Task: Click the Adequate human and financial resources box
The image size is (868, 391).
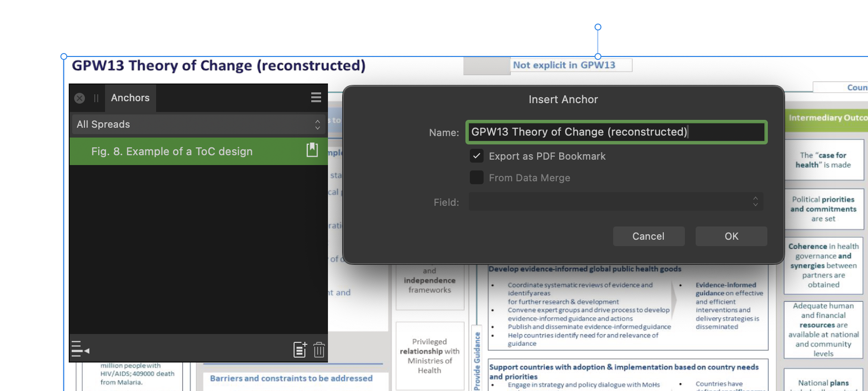Action: (x=823, y=330)
